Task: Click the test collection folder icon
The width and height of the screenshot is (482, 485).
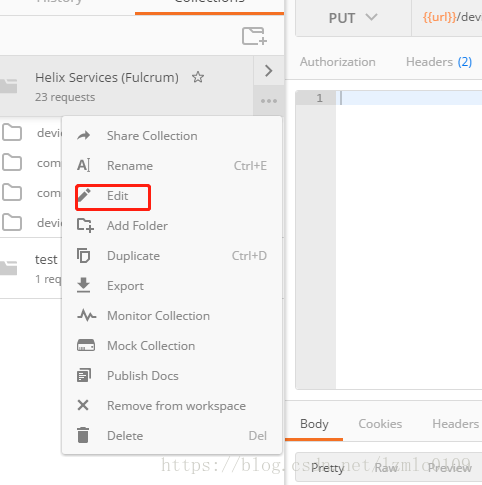Action: (8, 268)
